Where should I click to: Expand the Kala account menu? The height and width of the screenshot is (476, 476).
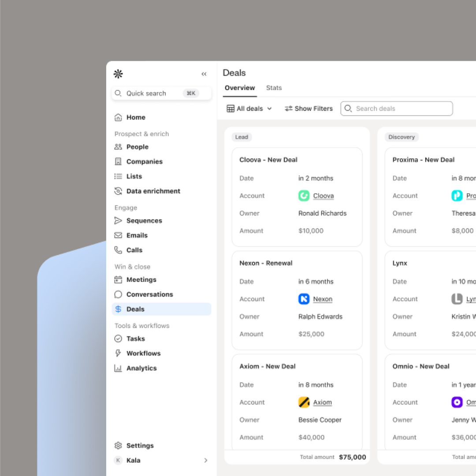coord(205,460)
